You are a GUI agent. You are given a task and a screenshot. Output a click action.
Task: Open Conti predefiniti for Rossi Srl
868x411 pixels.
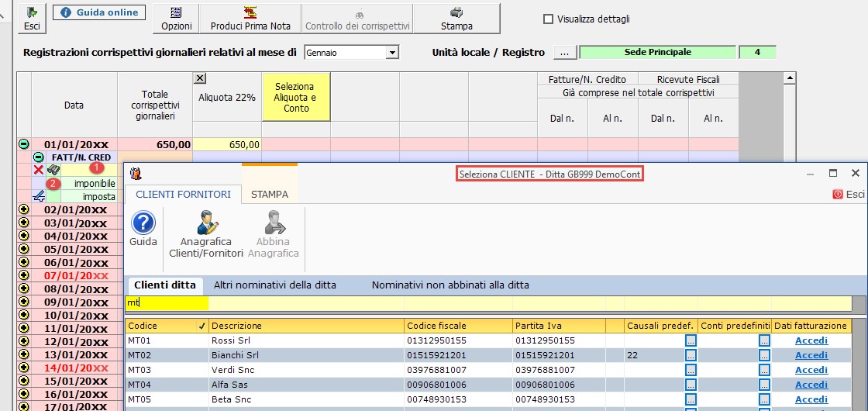[x=764, y=340]
